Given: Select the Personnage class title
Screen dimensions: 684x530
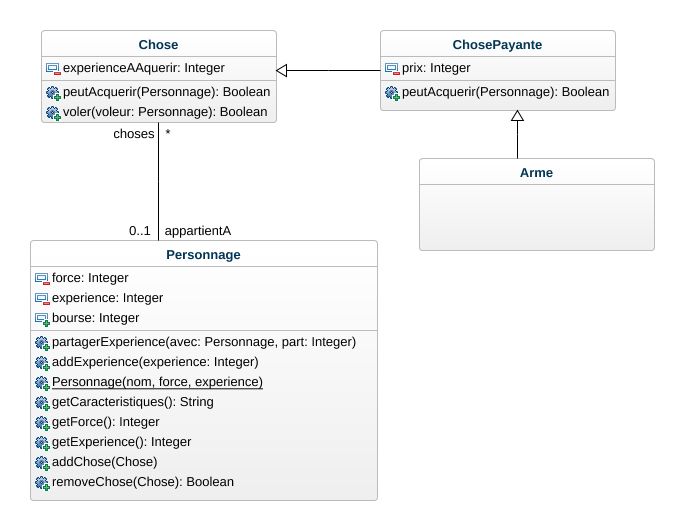Looking at the screenshot, I should (204, 255).
